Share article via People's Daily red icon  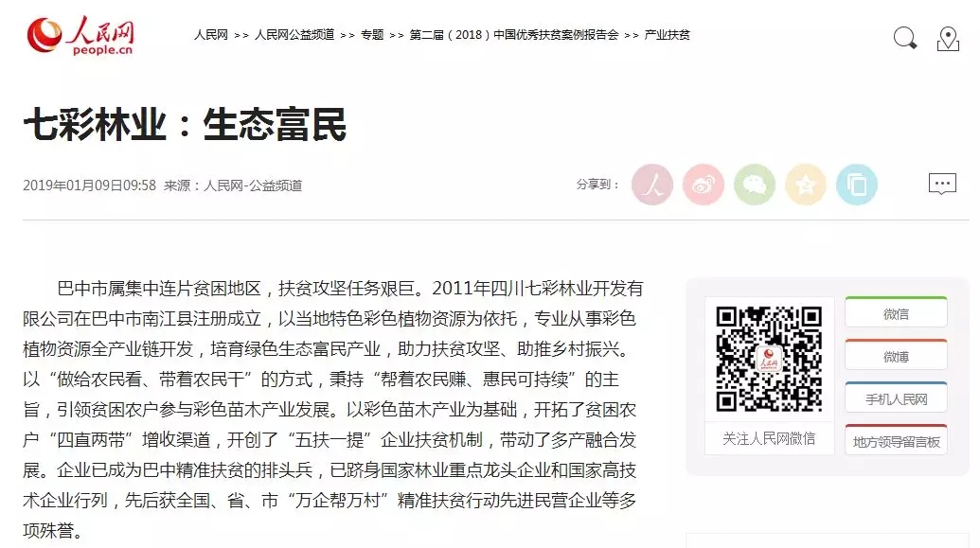[651, 185]
